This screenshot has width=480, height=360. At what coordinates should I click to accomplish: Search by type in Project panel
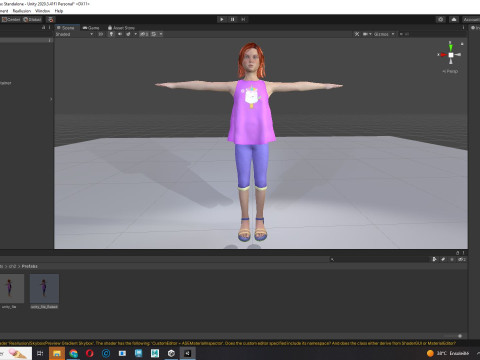(434, 259)
